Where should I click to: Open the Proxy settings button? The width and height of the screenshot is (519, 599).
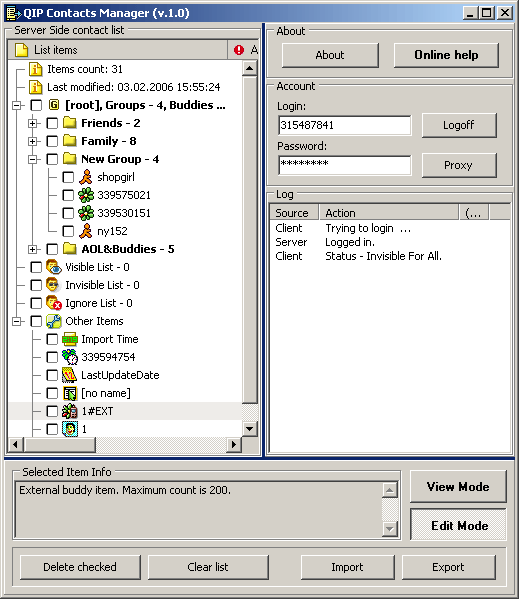[x=459, y=165]
